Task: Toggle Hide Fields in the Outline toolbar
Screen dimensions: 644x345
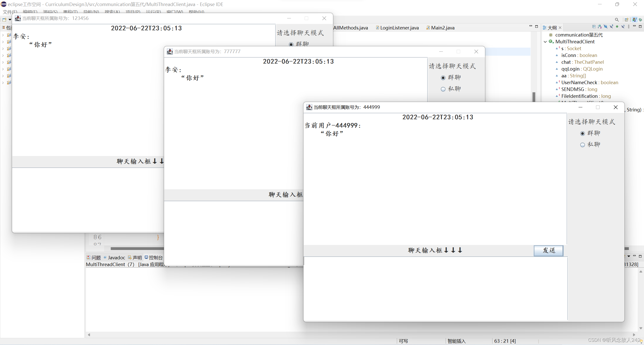Action: tap(605, 27)
